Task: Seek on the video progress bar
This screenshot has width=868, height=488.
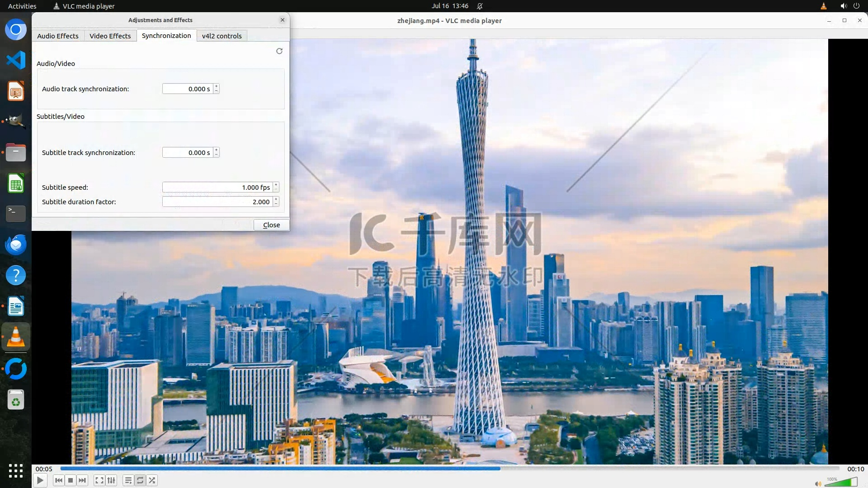Action: click(x=449, y=469)
